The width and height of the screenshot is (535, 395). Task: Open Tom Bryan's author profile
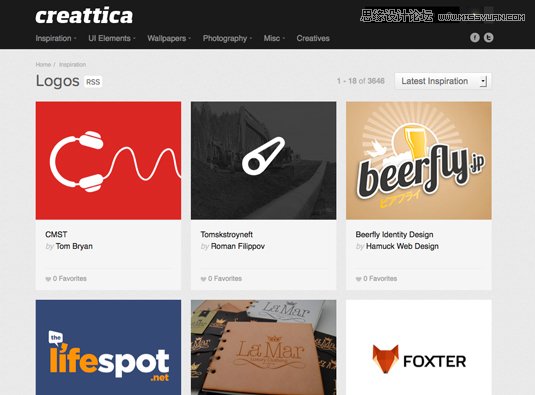(74, 246)
